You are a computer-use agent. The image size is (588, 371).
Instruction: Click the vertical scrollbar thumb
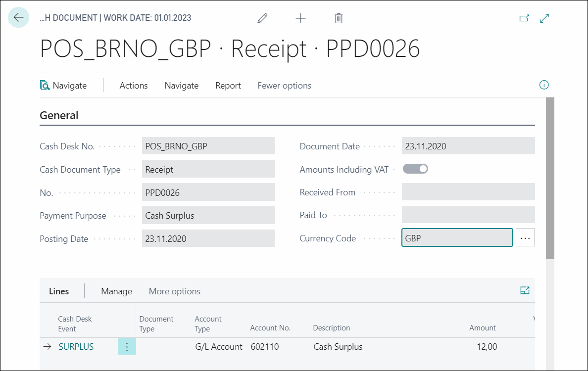click(550, 179)
